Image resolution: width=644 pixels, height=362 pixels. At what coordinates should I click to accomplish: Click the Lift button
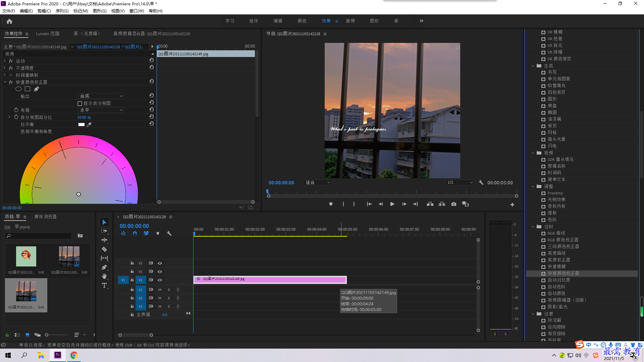tap(430, 204)
